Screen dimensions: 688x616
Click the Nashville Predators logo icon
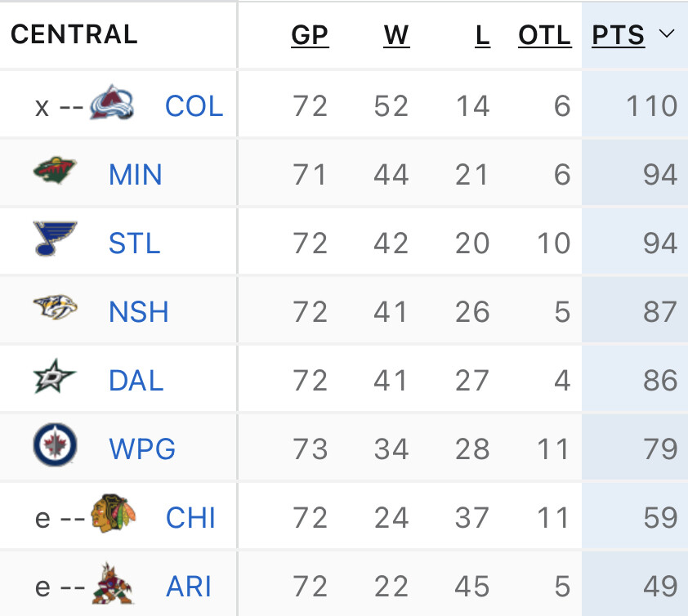click(56, 309)
